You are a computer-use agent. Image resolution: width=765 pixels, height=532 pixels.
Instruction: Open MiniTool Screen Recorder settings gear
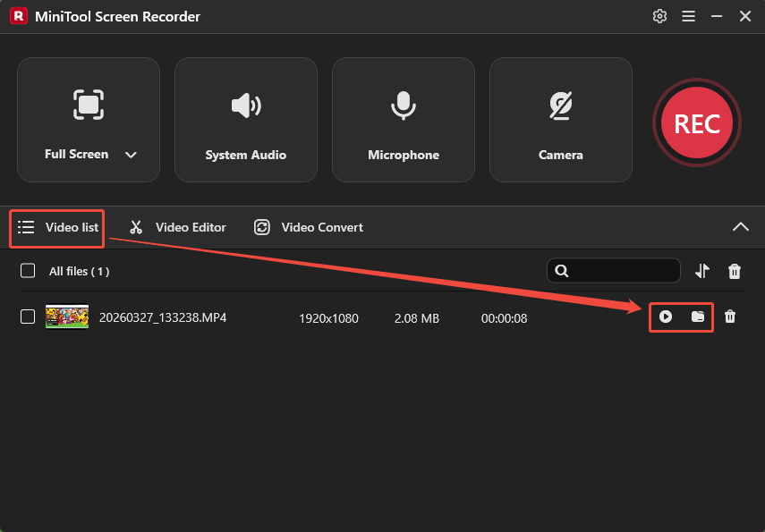(659, 16)
